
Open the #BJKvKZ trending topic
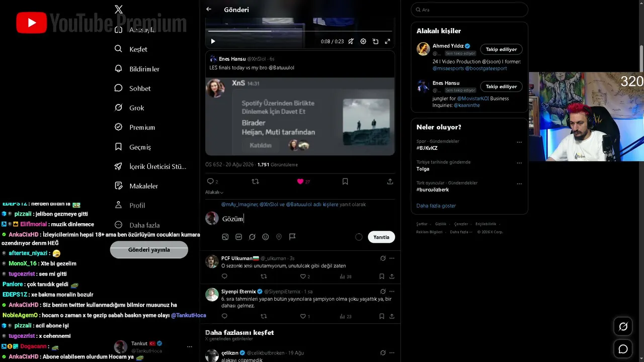427,148
